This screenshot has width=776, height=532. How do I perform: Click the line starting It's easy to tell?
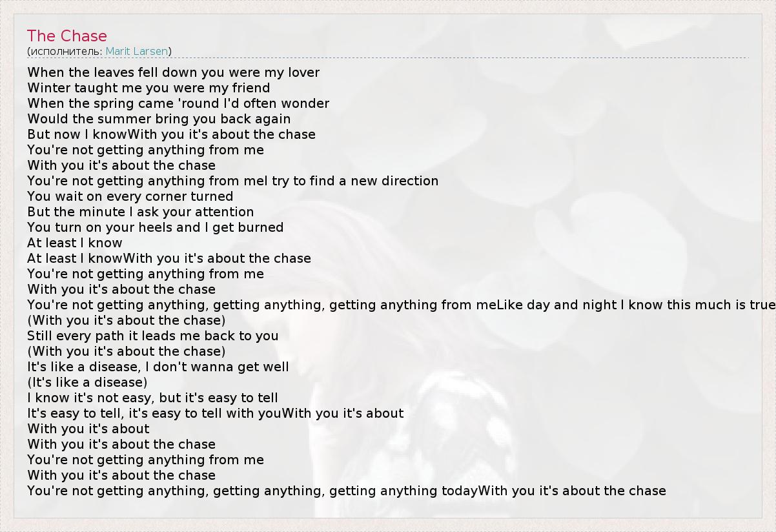[215, 413]
